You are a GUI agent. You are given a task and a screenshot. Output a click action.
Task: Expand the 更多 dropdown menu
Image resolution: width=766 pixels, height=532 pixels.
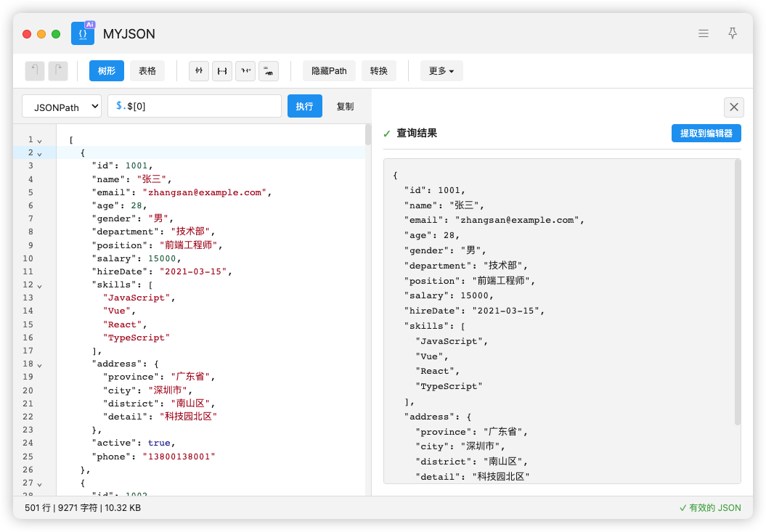click(x=441, y=70)
